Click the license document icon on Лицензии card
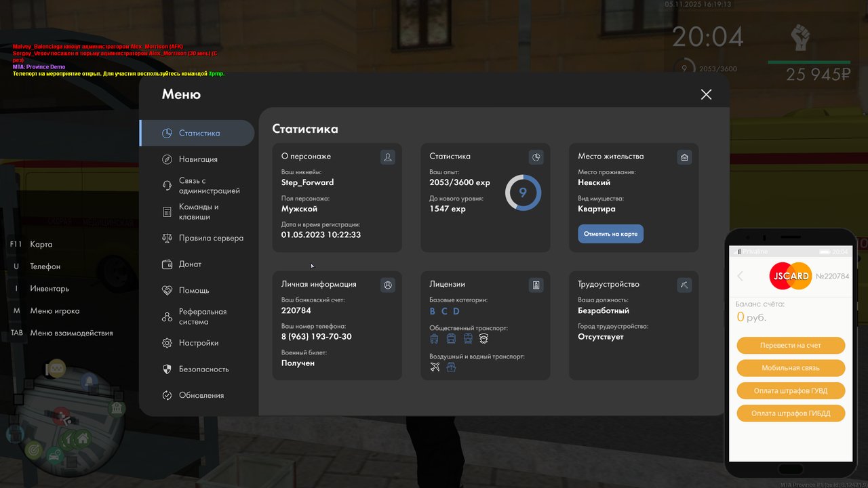 click(x=536, y=285)
